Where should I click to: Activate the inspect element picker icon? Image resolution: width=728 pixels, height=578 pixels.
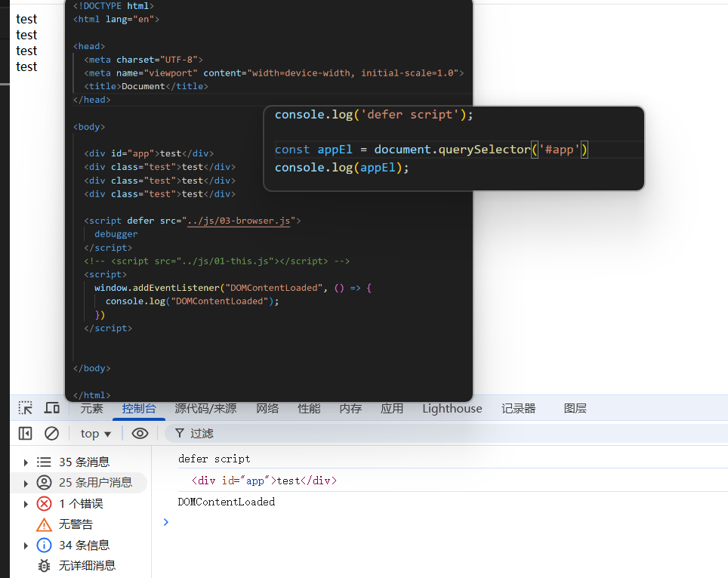click(26, 408)
